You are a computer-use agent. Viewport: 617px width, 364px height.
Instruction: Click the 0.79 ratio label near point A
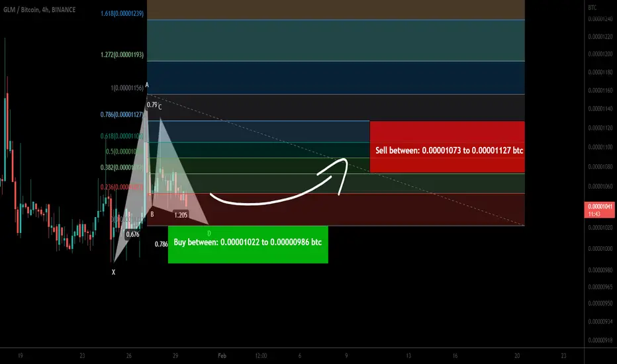tap(152, 105)
